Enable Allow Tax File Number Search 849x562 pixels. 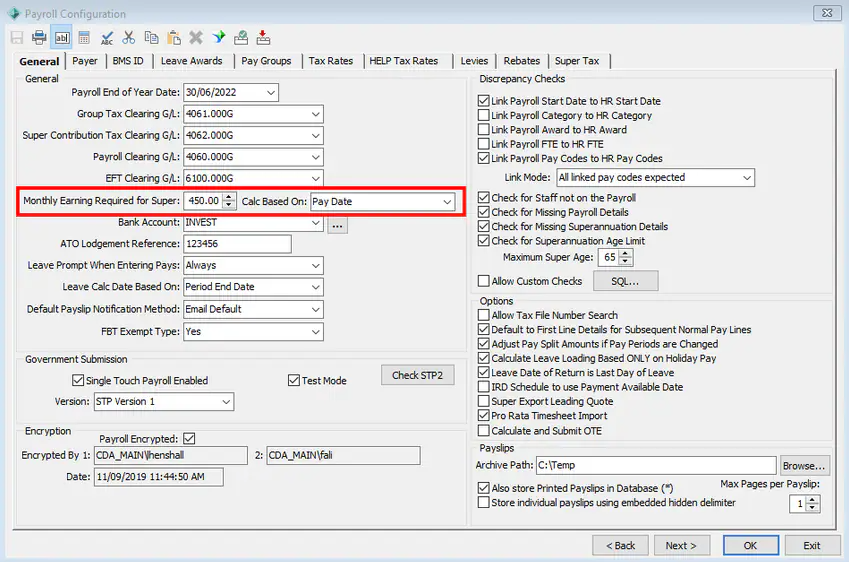(484, 315)
